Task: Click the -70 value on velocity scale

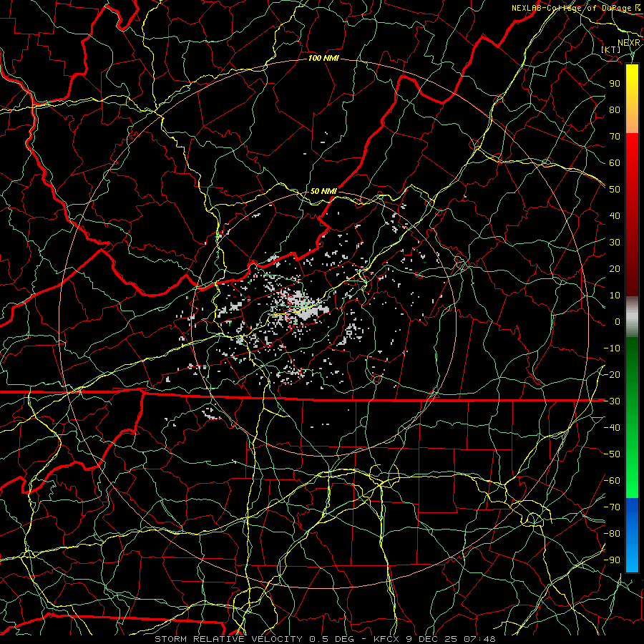Action: [x=612, y=507]
